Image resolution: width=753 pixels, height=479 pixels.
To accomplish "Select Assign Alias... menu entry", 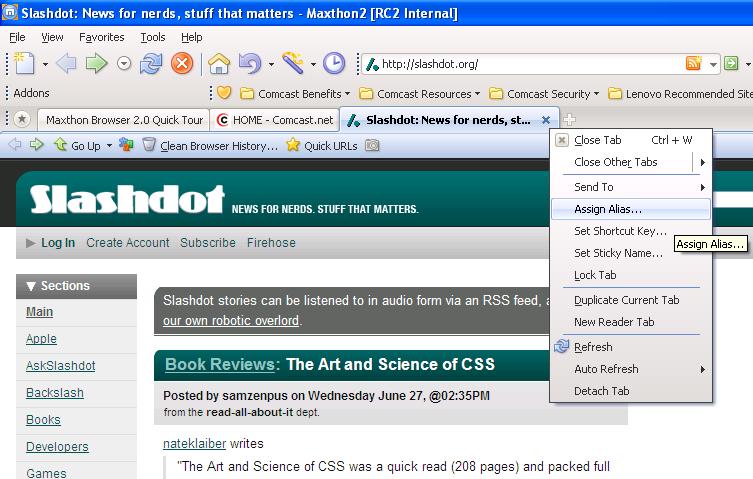I will [631, 209].
